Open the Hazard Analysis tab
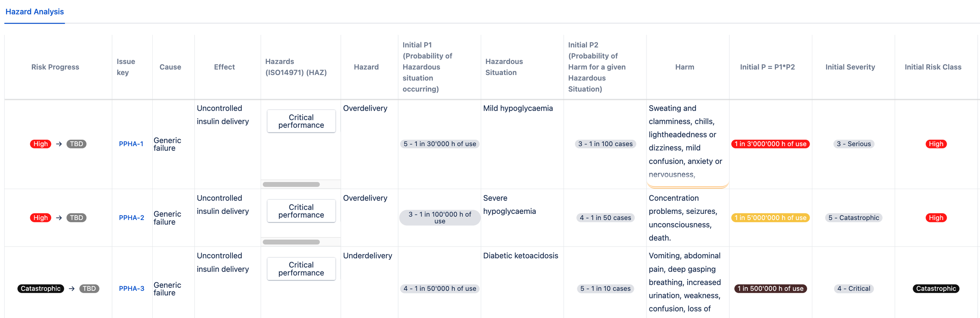 (34, 12)
